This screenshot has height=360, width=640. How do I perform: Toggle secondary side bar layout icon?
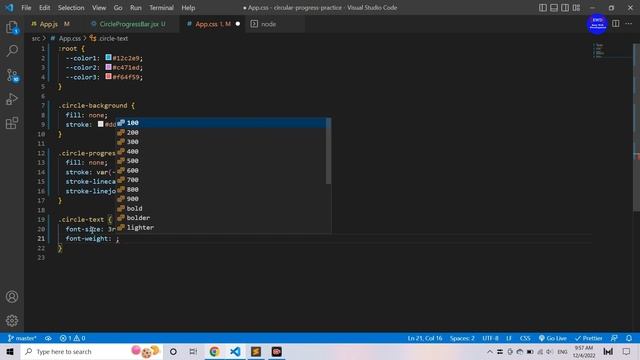(565, 8)
